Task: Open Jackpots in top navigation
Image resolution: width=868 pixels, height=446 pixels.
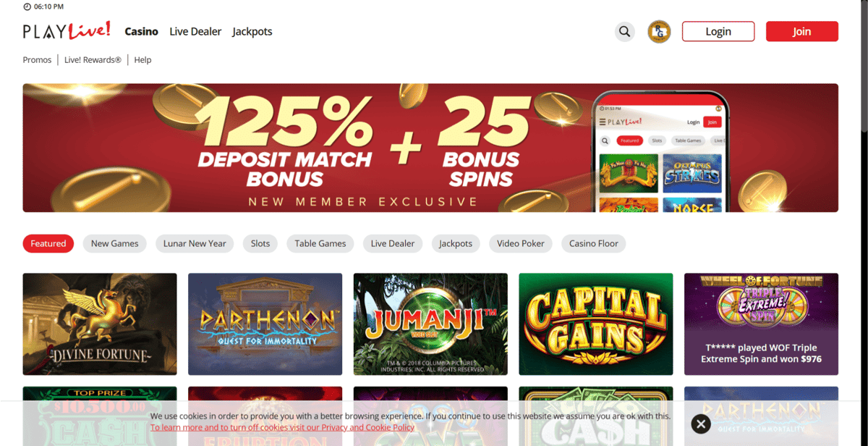Action: (252, 31)
